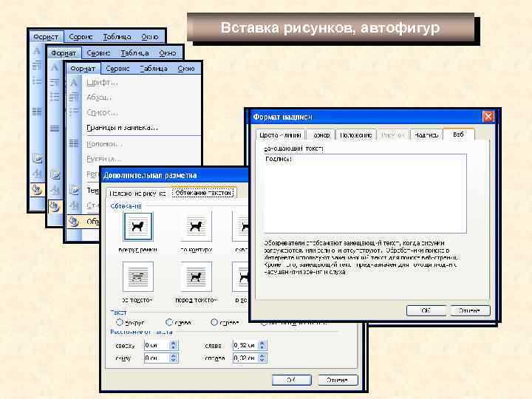
Task: Click the bulleted list icon in rearmost Format menu
Action: (x=37, y=81)
